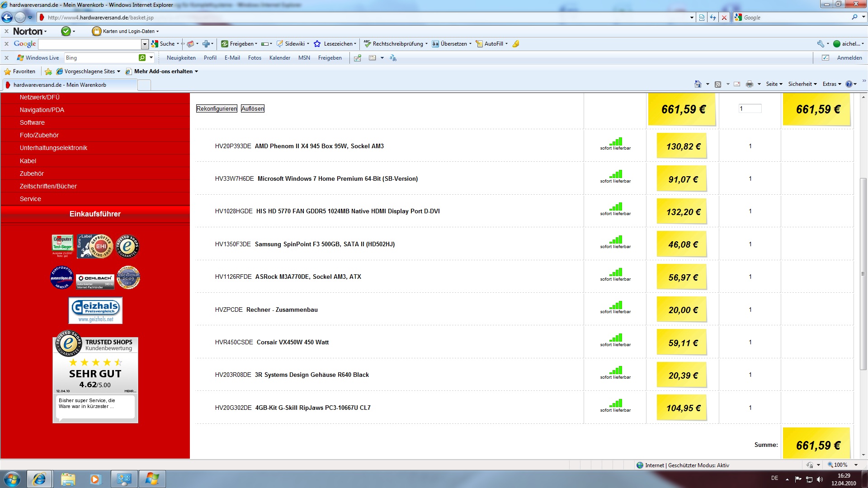Click the highlighter pen icon in Google toolbar

pos(516,44)
